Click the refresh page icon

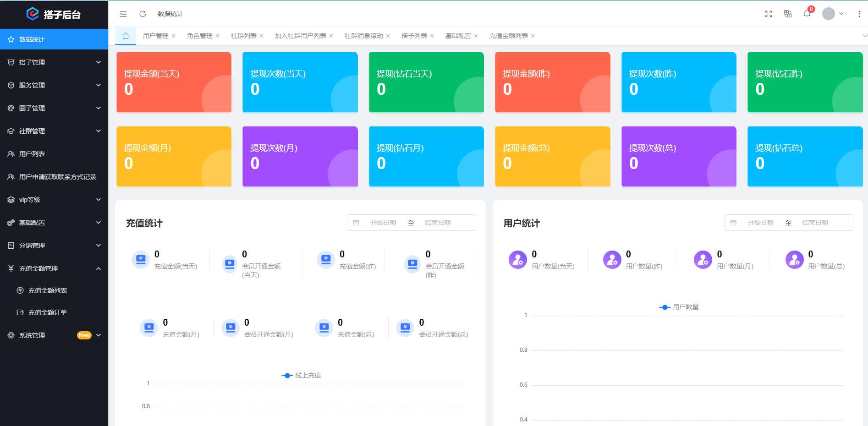143,14
